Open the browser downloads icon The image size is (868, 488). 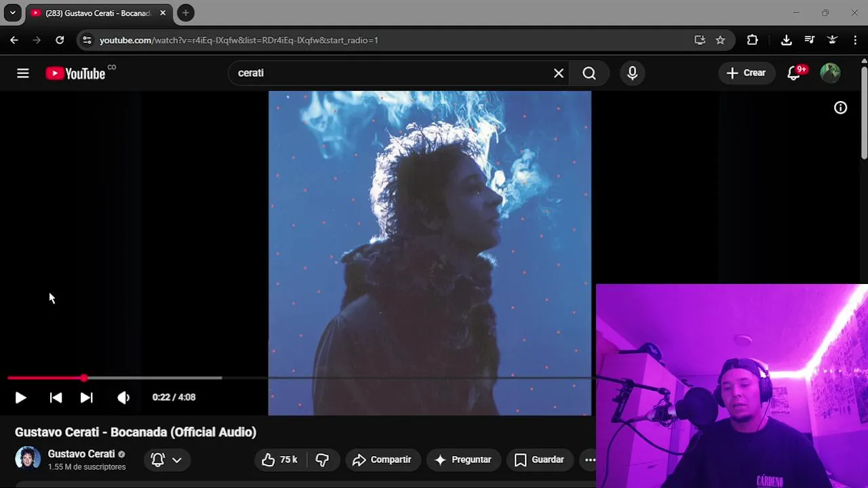click(x=786, y=40)
